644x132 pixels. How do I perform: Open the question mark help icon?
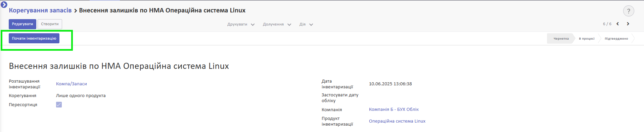629,11
